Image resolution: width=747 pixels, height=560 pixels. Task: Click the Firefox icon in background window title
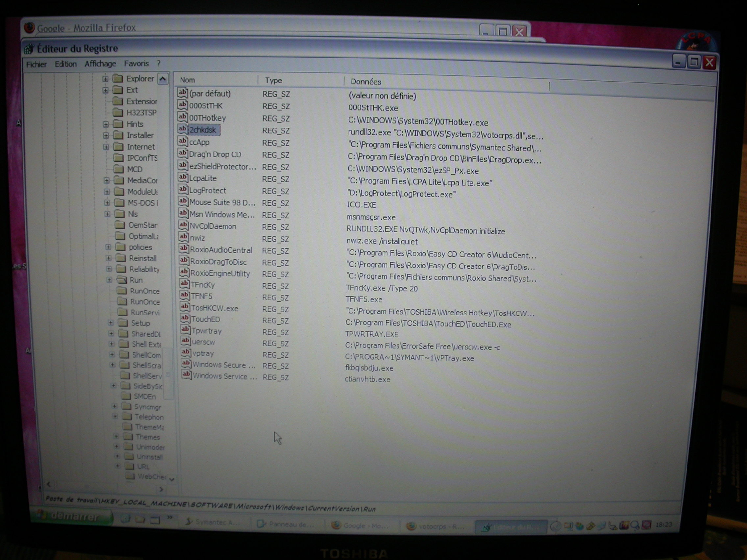pos(29,27)
